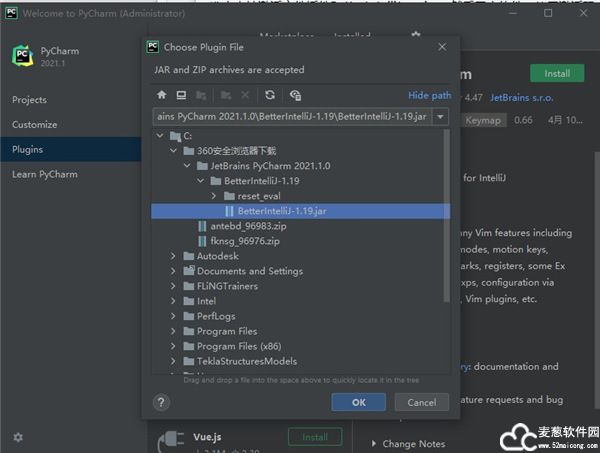This screenshot has height=453, width=600.
Task: Select reset_eval folder row
Action: coord(300,196)
